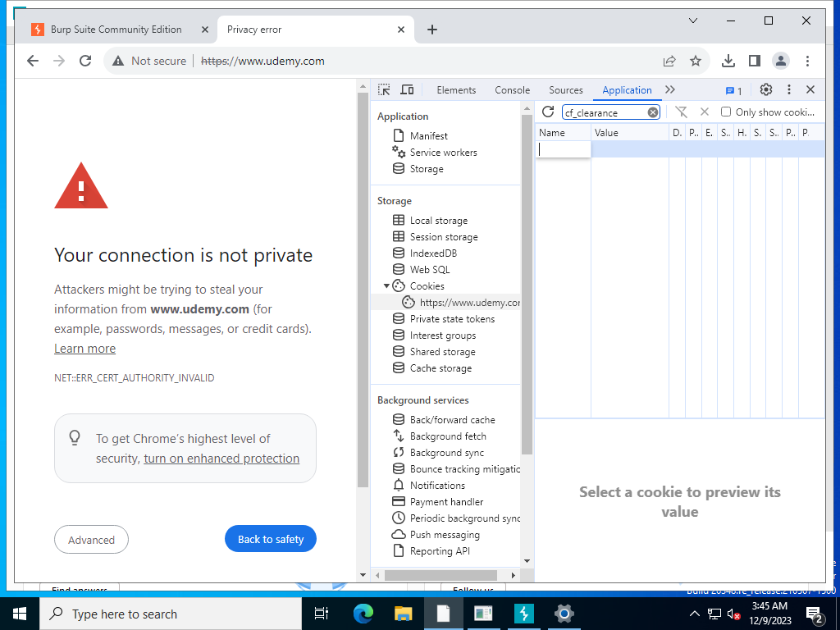Click clear all cookies icon
The image size is (840, 630).
[681, 112]
